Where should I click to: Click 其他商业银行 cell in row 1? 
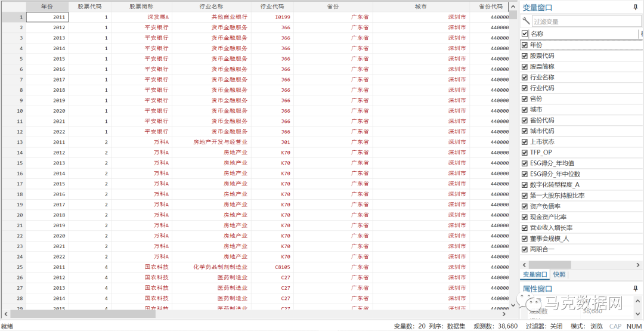tap(212, 17)
